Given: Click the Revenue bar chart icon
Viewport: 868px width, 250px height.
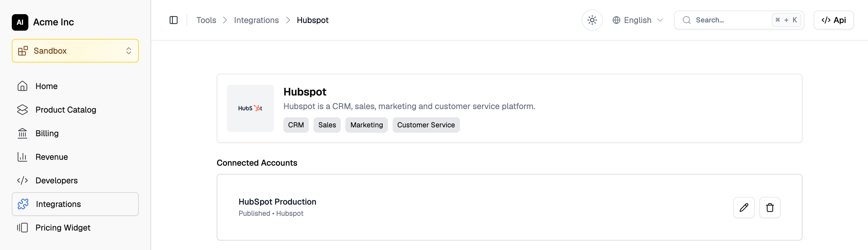Looking at the screenshot, I should coord(22,157).
